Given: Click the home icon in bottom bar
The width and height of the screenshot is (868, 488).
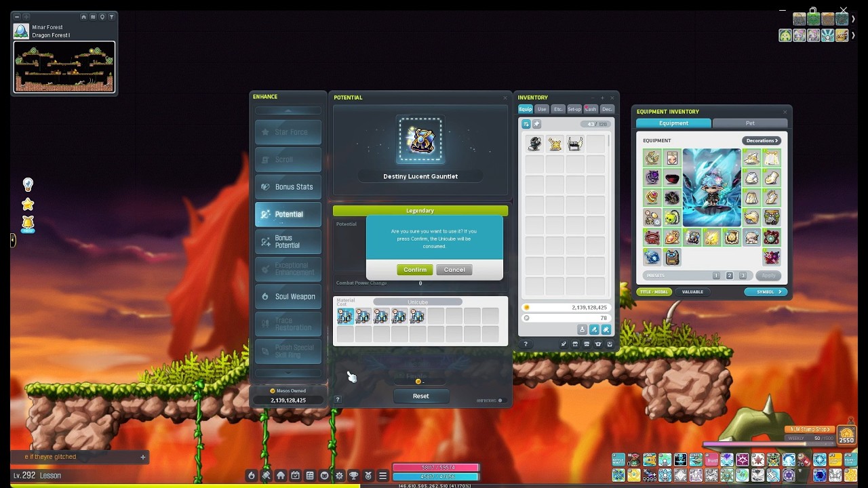Looking at the screenshot, I should coord(281,476).
